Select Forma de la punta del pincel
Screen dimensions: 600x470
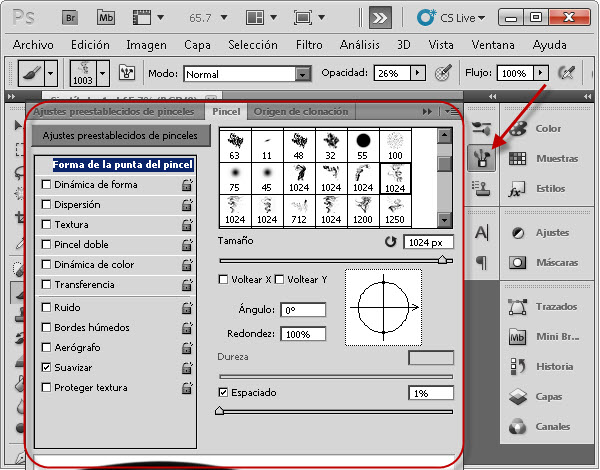click(122, 165)
